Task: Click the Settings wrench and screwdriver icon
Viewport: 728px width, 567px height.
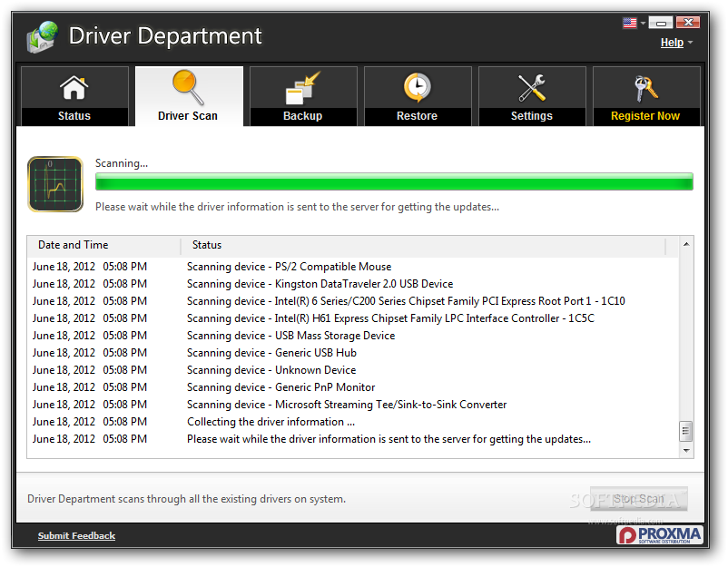Action: point(532,88)
